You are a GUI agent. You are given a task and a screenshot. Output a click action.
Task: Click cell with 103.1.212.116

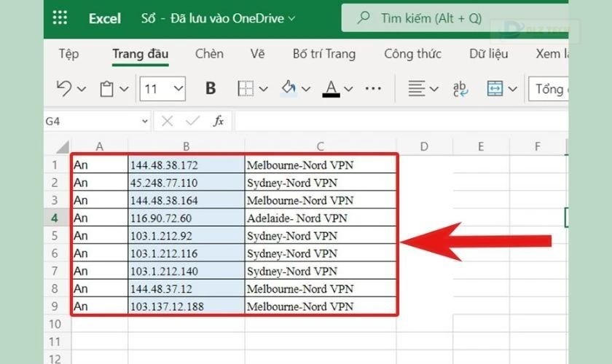187,253
